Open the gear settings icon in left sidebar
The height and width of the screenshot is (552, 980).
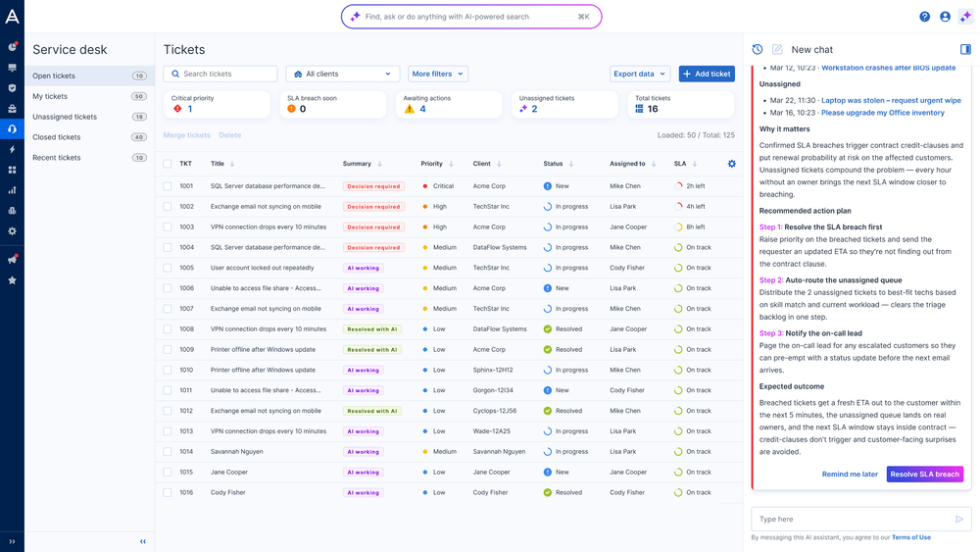point(12,231)
